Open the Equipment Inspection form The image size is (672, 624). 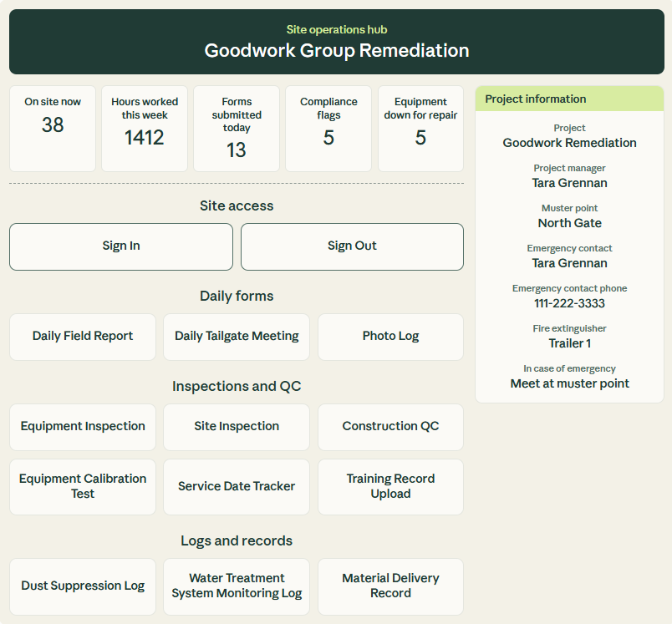(x=83, y=427)
